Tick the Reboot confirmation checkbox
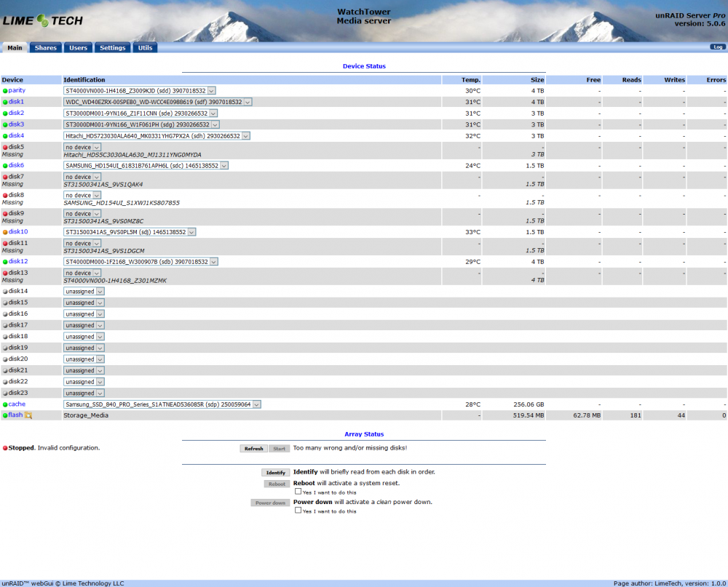Image resolution: width=728 pixels, height=587 pixels. click(x=298, y=492)
